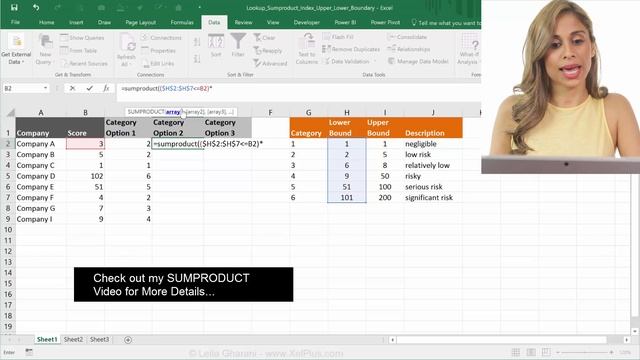Viewport: 640px width, 360px height.
Task: Open the Sort dialog
Action: pyautogui.click(x=216, y=46)
